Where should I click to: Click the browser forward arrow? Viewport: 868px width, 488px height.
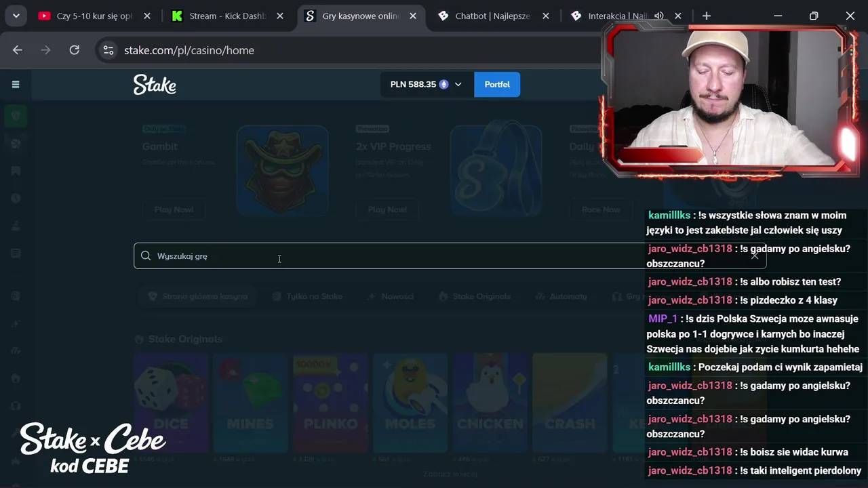tap(45, 50)
